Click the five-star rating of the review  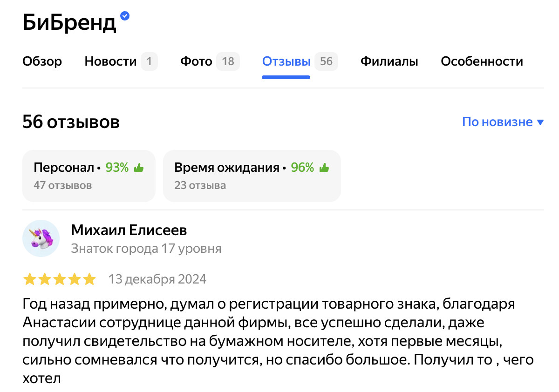click(x=59, y=279)
